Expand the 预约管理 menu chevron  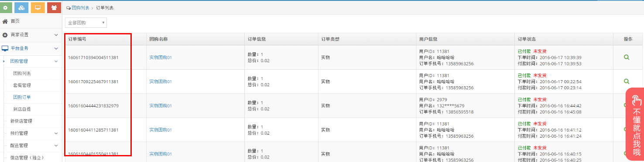tap(56, 133)
